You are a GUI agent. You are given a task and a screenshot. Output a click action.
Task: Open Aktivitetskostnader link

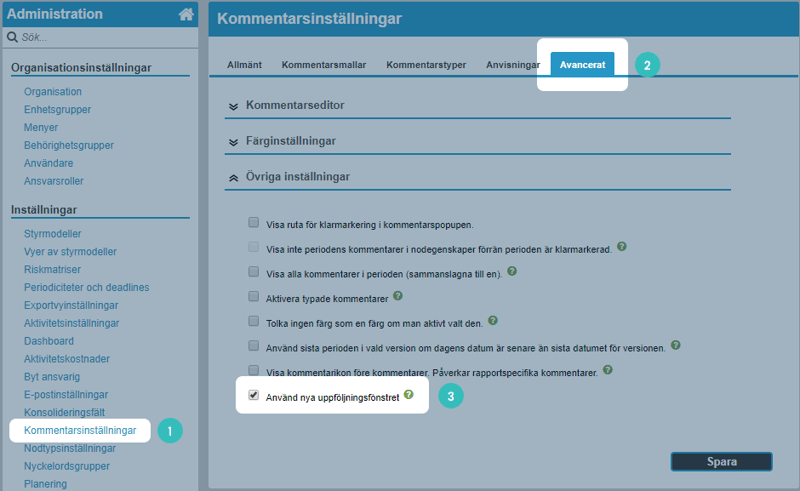pyautogui.click(x=67, y=359)
